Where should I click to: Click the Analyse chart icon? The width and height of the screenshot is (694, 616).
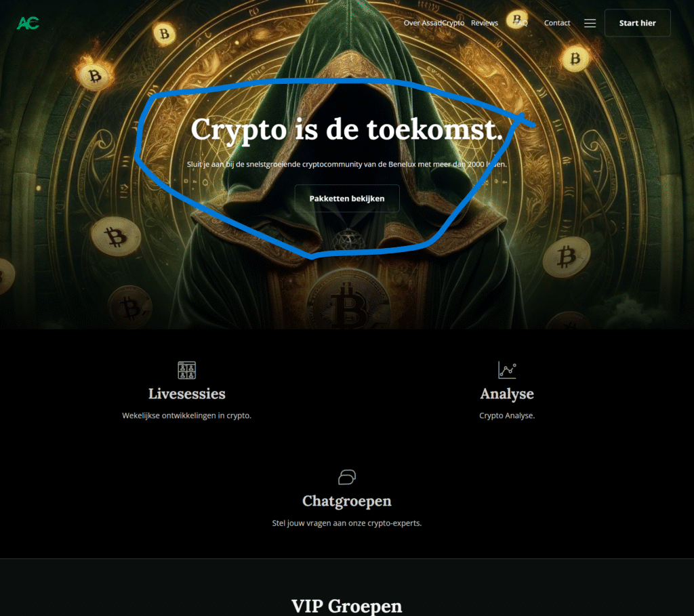507,370
